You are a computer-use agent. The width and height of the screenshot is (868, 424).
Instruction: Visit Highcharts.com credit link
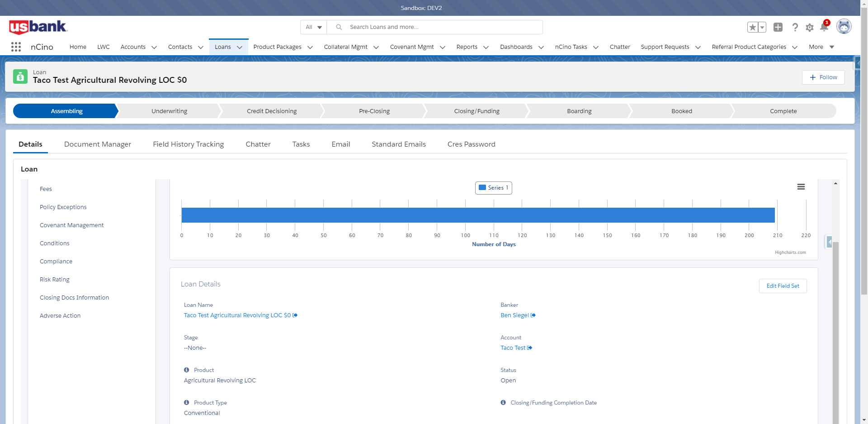click(x=790, y=252)
